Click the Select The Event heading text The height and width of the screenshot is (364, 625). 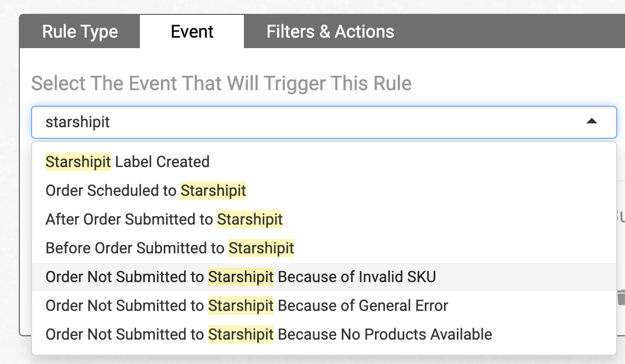[221, 84]
